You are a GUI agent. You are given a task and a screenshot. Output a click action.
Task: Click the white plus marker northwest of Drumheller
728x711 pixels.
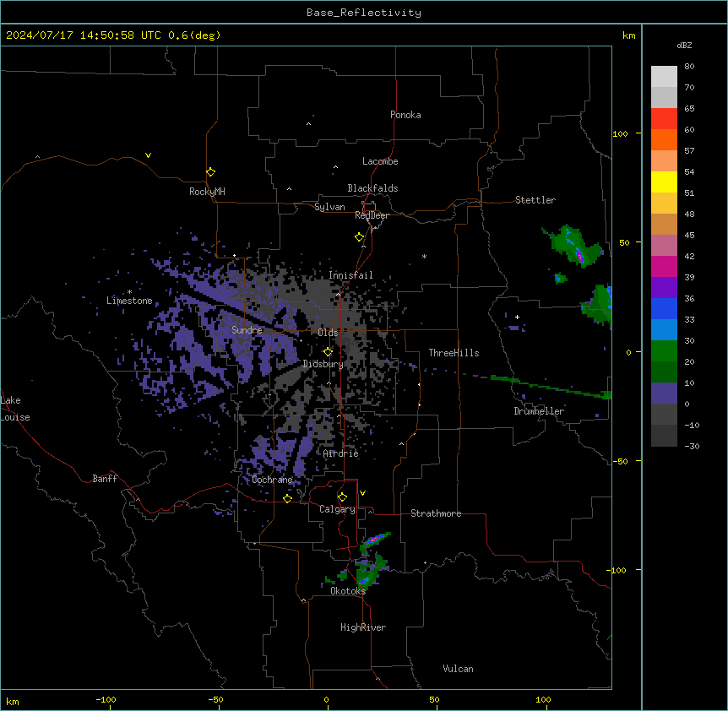(517, 317)
